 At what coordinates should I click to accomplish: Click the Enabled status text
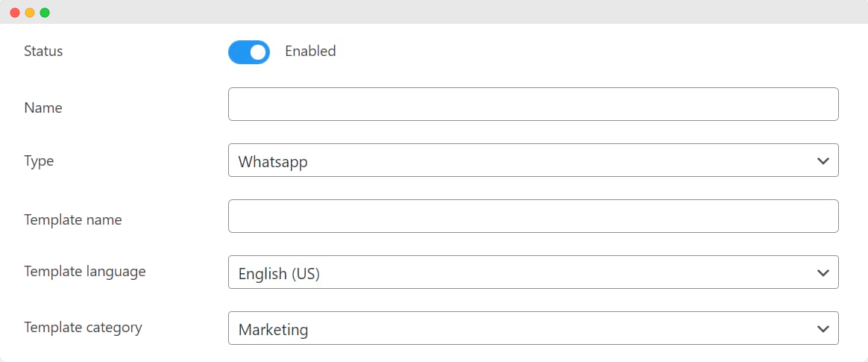point(310,52)
